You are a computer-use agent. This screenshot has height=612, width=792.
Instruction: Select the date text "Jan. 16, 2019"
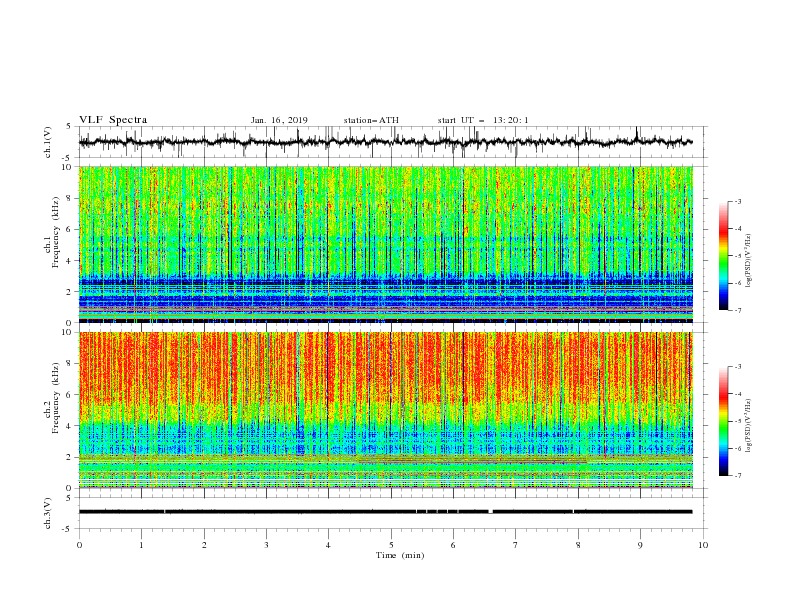pyautogui.click(x=279, y=120)
